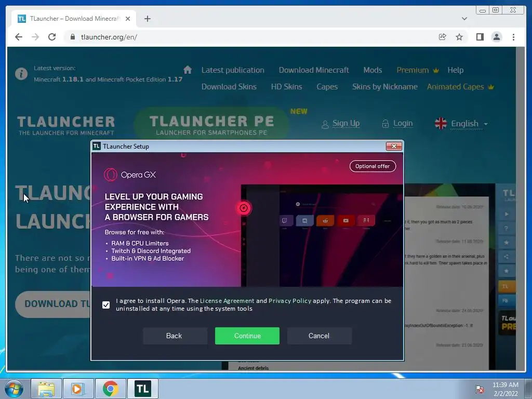The height and width of the screenshot is (399, 532).
Task: Go back in Chrome browser
Action: [19, 37]
